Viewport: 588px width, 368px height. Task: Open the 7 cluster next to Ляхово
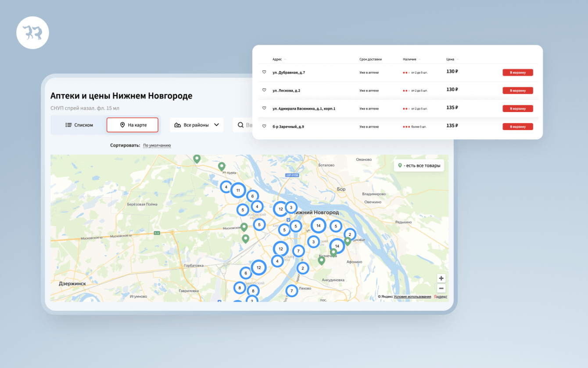[292, 291]
